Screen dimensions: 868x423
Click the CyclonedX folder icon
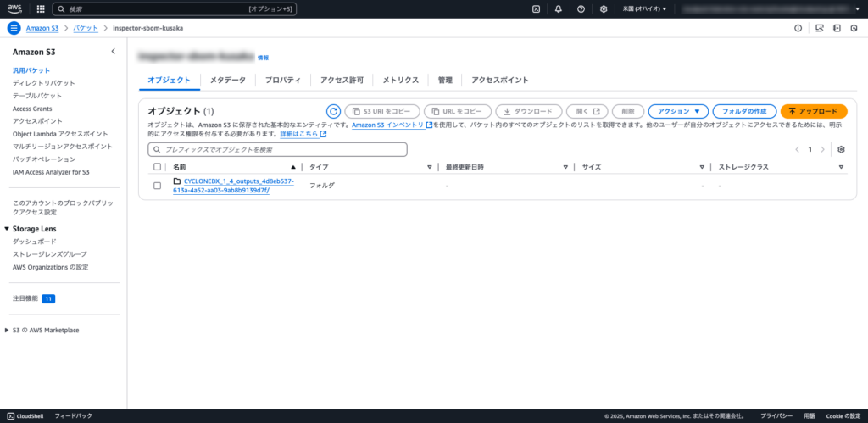pyautogui.click(x=177, y=181)
